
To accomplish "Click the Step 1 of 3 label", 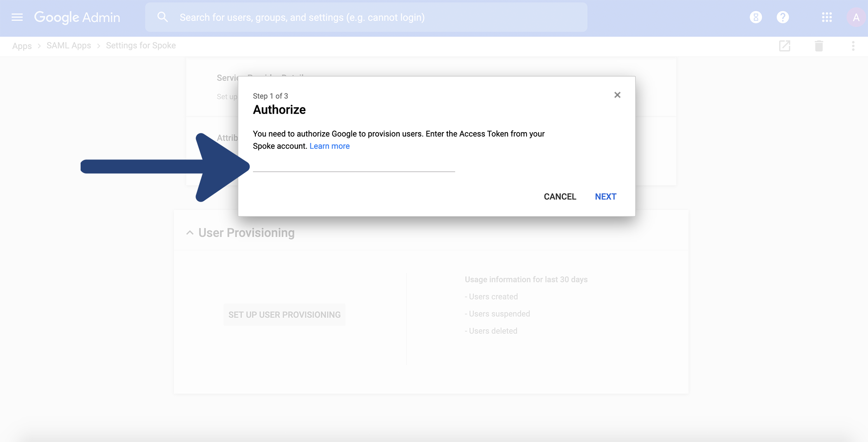I will pyautogui.click(x=270, y=96).
